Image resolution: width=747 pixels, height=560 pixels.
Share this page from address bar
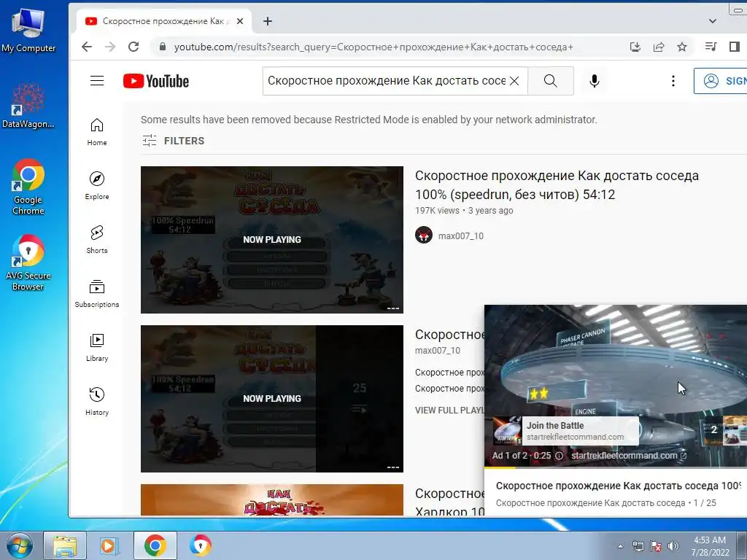pyautogui.click(x=659, y=47)
